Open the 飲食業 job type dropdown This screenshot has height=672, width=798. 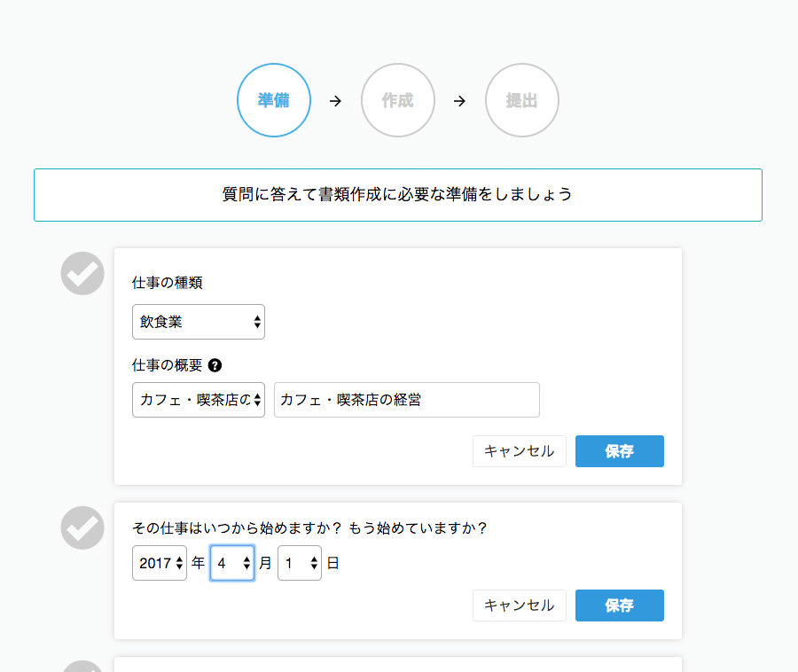199,322
